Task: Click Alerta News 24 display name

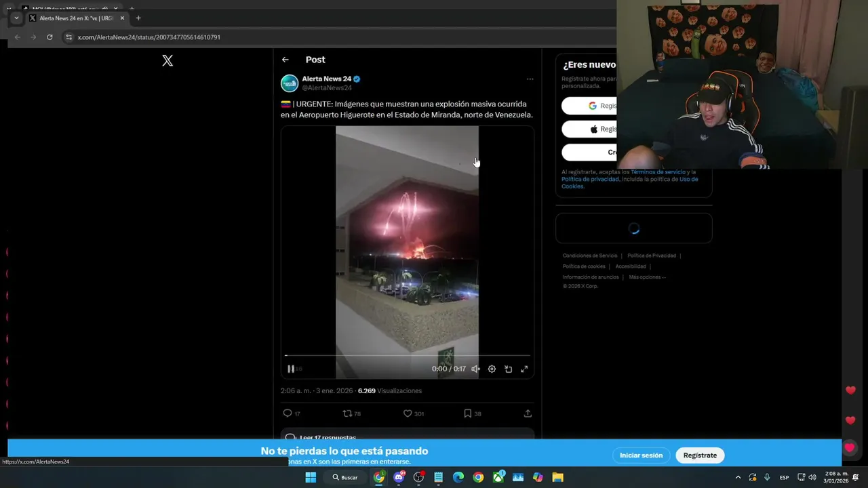Action: click(x=327, y=79)
